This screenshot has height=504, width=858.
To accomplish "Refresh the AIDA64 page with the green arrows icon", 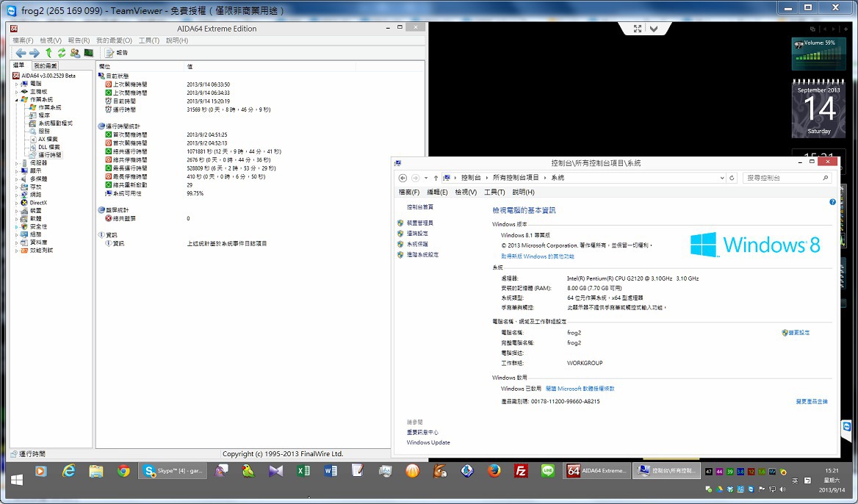I will click(61, 53).
